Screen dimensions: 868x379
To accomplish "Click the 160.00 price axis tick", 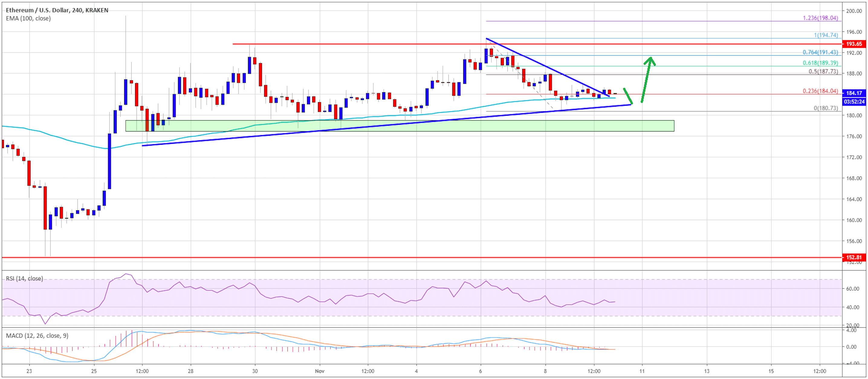I will coord(854,220).
